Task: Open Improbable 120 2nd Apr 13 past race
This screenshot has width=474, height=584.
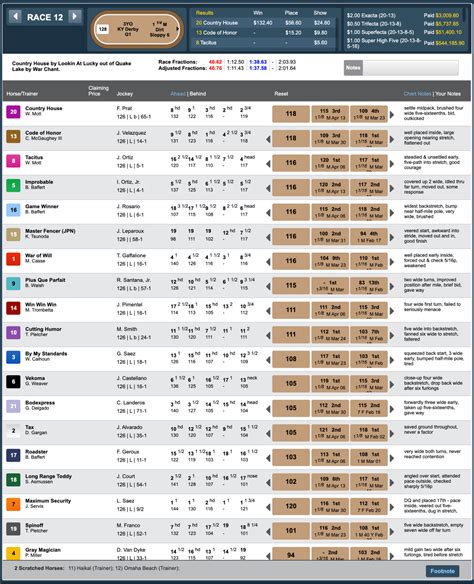Action: 330,188
